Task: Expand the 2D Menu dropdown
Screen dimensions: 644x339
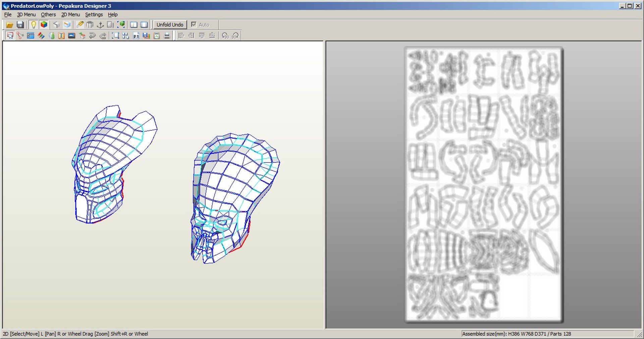Action: pos(70,15)
